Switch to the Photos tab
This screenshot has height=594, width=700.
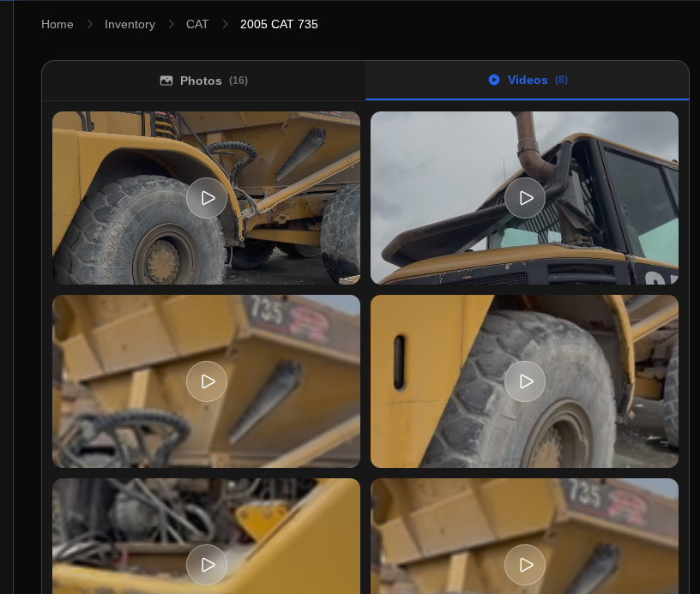pyautogui.click(x=203, y=81)
